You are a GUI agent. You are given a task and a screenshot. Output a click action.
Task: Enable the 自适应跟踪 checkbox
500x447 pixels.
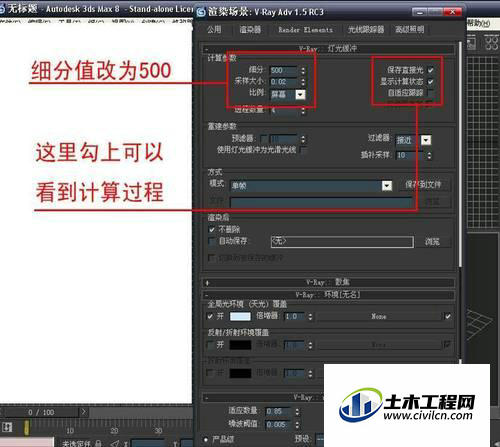pos(430,93)
